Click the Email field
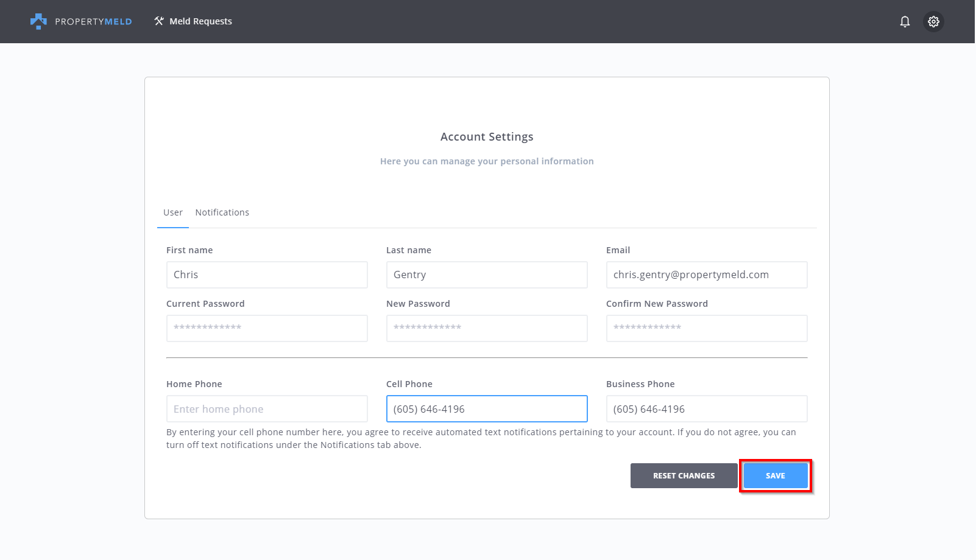Image resolution: width=976 pixels, height=560 pixels. (707, 275)
